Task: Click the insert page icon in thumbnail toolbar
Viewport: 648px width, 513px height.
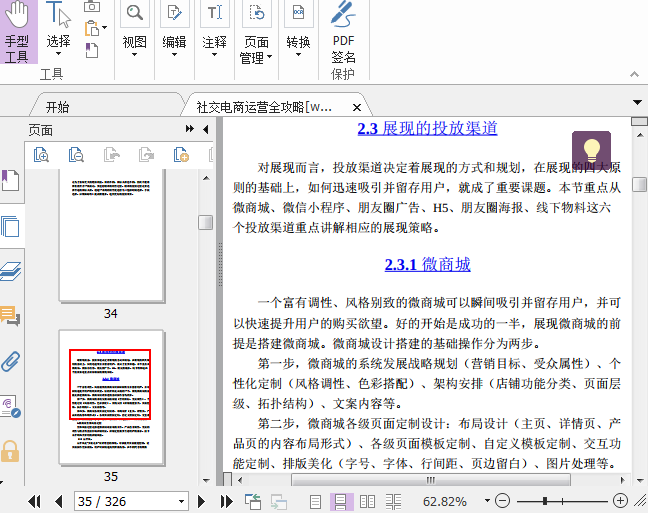Action: (x=181, y=155)
